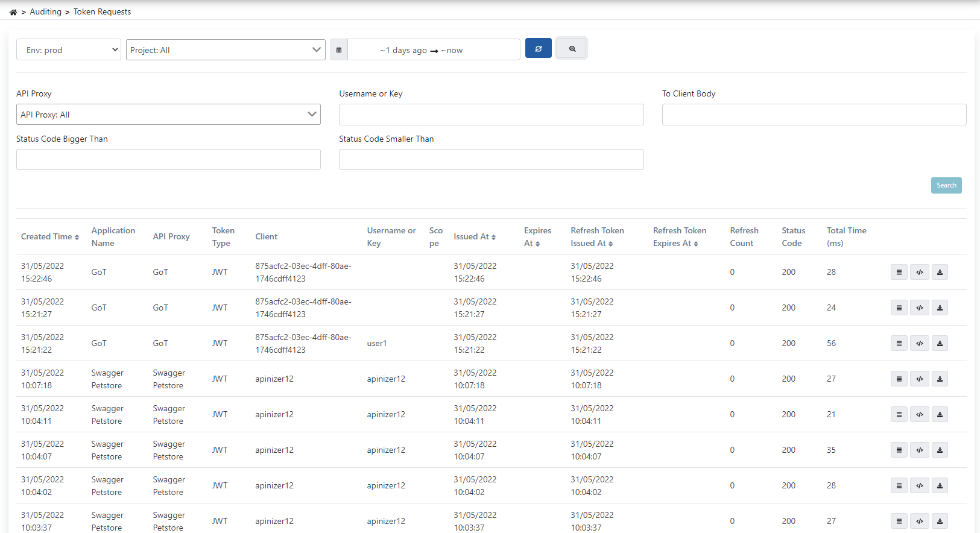Image resolution: width=980 pixels, height=533 pixels.
Task: Expand the Project: All dropdown
Action: point(226,50)
